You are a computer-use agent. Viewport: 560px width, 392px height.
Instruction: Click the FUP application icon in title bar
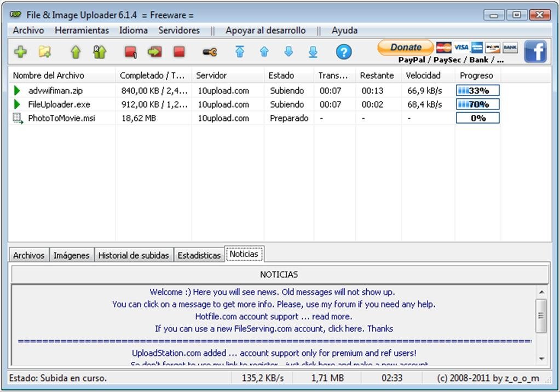click(16, 14)
